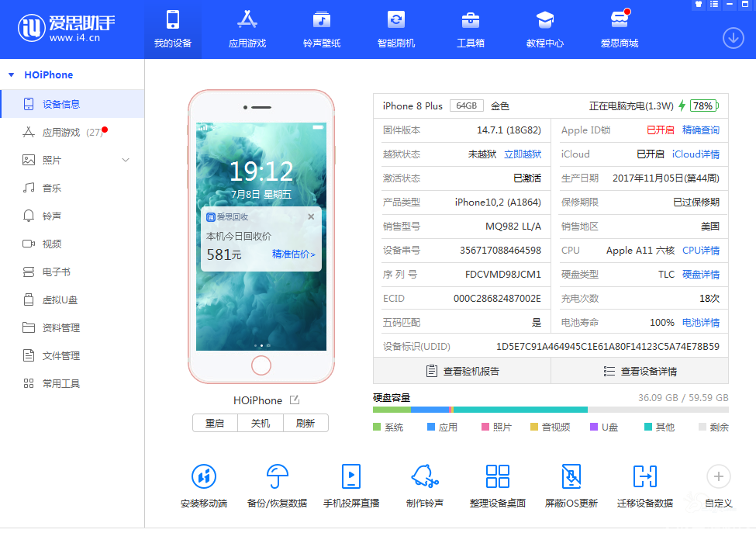Viewport: 756px width, 533px height.
Task: Click the 手机投屏直播 icon
Action: point(351,476)
